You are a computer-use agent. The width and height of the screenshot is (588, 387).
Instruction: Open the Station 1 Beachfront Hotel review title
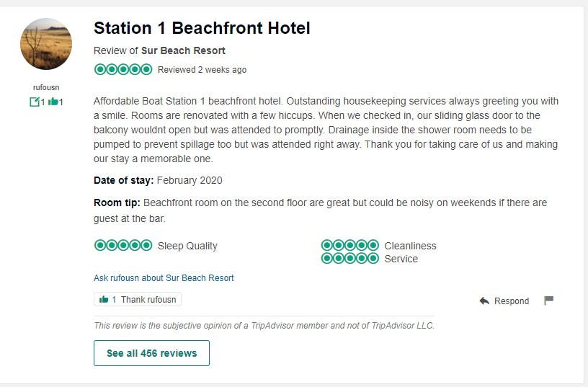coord(202,29)
